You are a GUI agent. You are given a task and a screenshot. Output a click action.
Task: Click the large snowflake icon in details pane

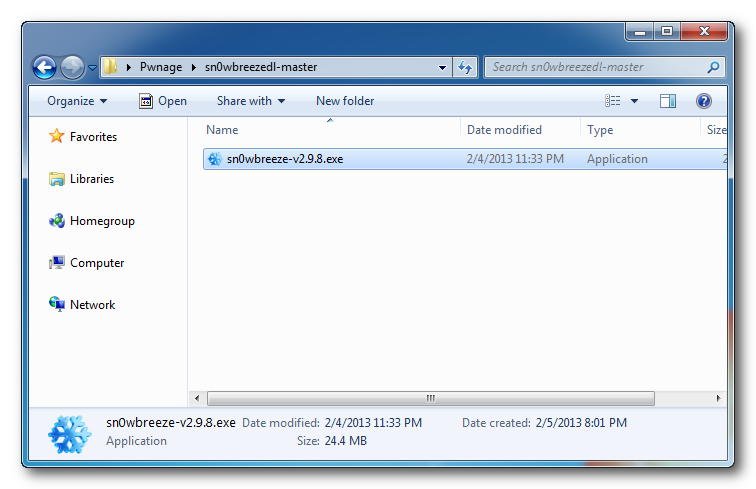coord(70,435)
